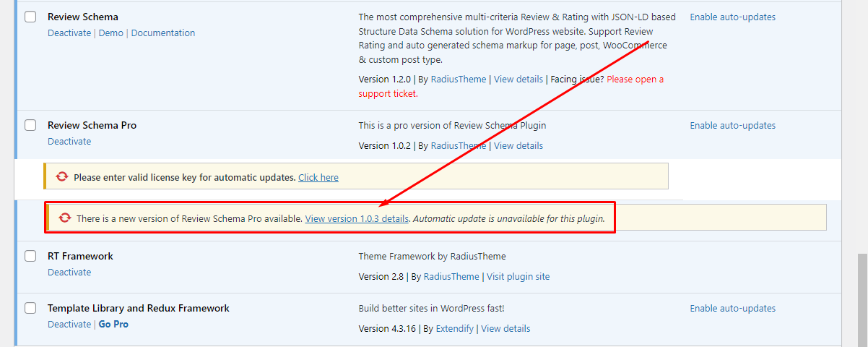Click the 'Version 2.8' text
Viewport: 868px width, 347px height.
[x=381, y=276]
